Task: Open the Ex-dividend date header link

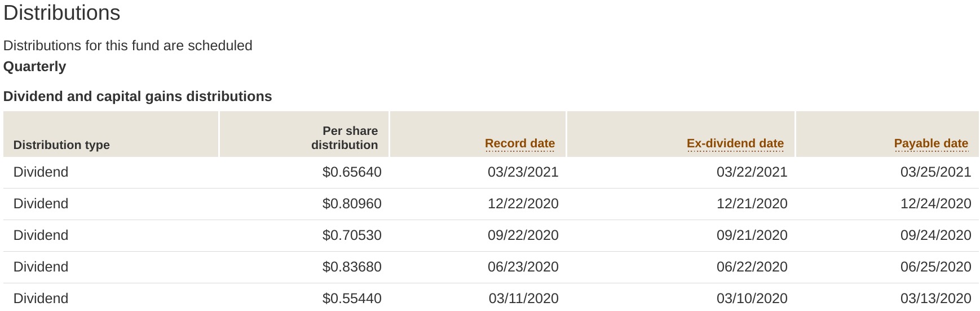Action: click(x=735, y=143)
